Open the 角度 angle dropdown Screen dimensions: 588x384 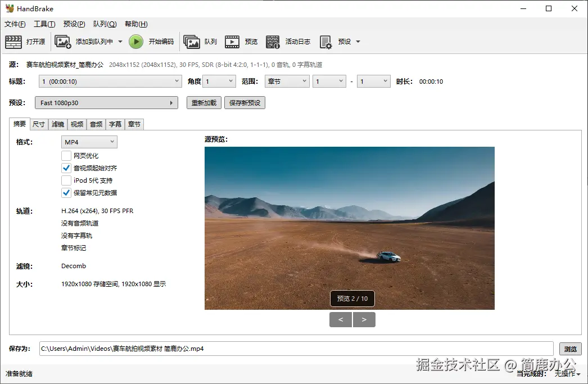[x=219, y=82]
